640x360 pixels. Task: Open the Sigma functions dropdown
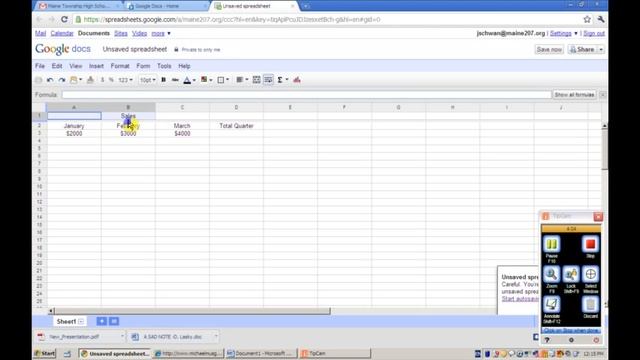(x=282, y=80)
